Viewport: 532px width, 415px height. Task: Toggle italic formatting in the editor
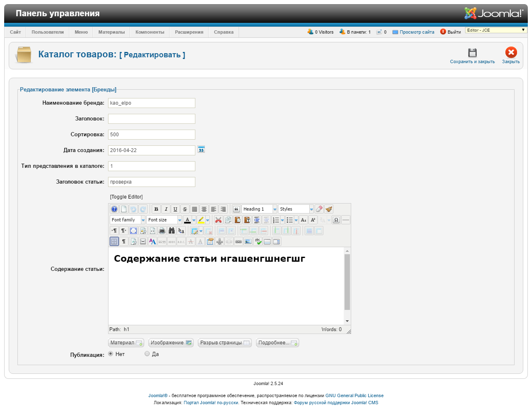(x=166, y=209)
